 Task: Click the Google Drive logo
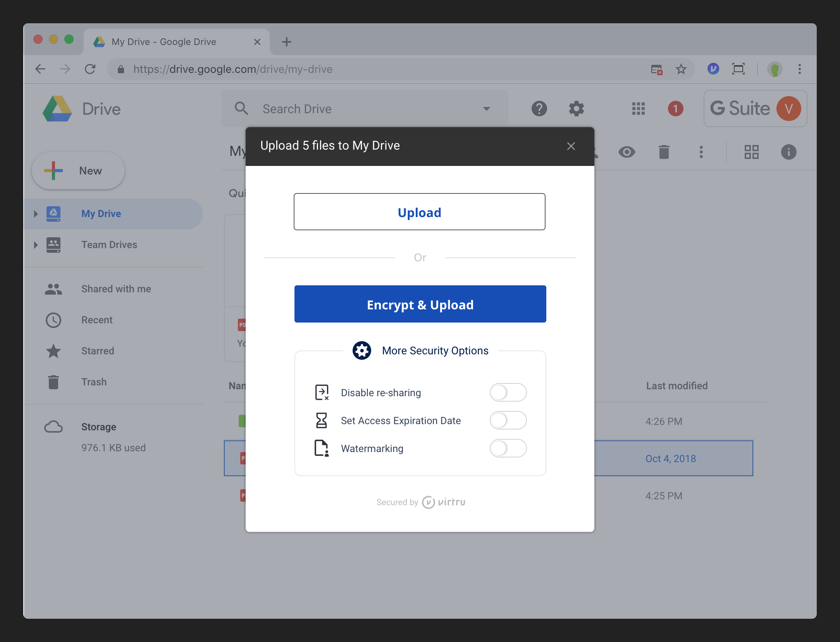coord(57,109)
